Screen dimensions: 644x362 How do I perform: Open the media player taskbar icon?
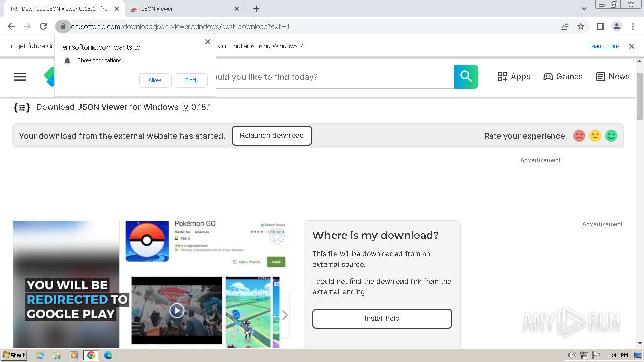[x=74, y=355]
